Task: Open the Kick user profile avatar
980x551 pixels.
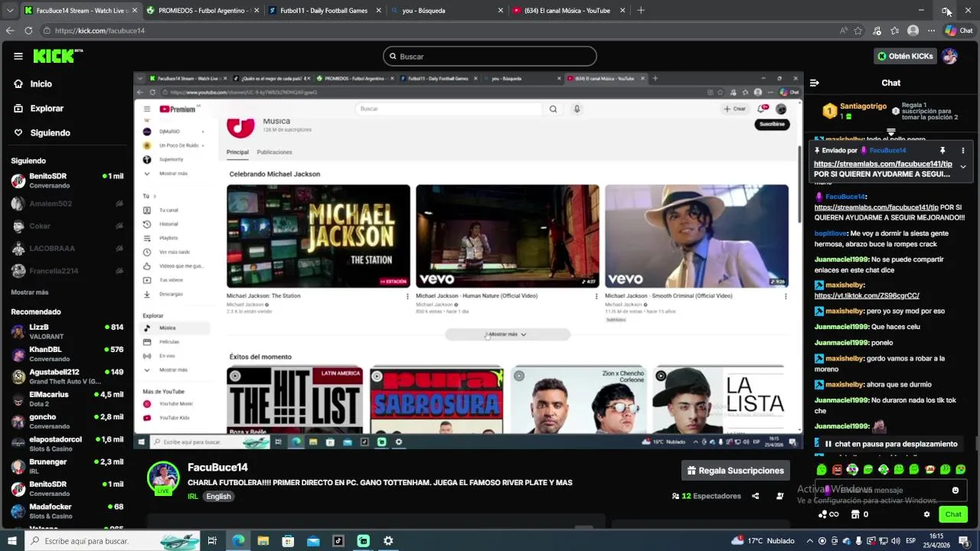Action: point(949,56)
